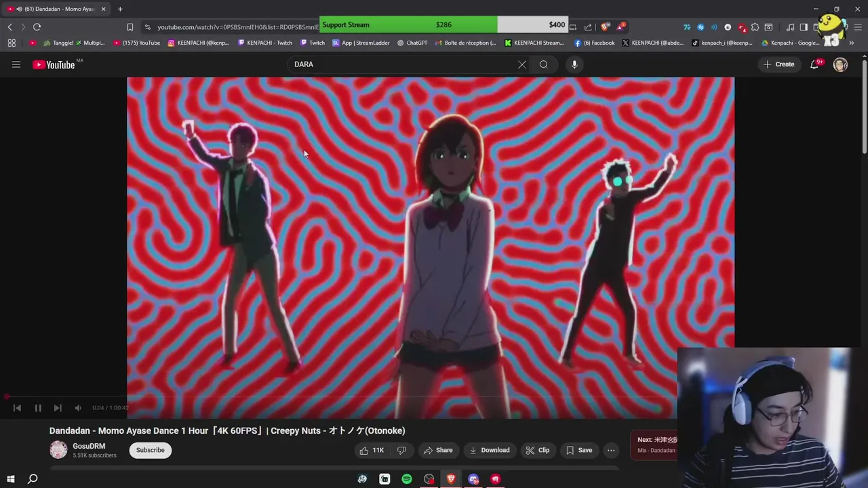This screenshot has height=488, width=868.
Task: Click the address bar URL
Action: tap(237, 26)
